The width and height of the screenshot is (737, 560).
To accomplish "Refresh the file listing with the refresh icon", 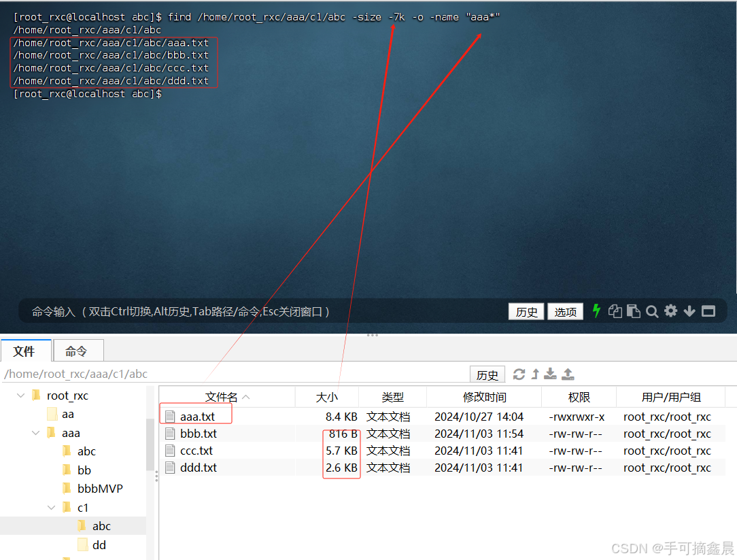I will click(x=519, y=374).
